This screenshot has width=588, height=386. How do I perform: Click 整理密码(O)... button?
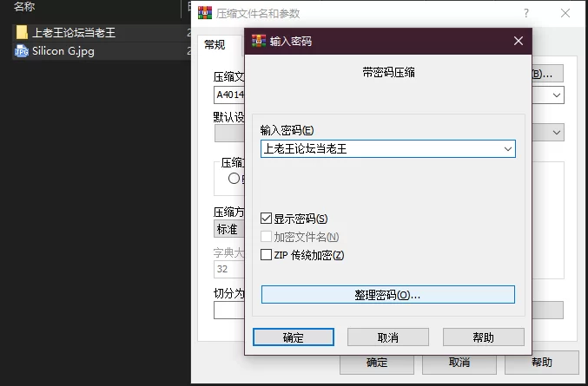coord(387,295)
